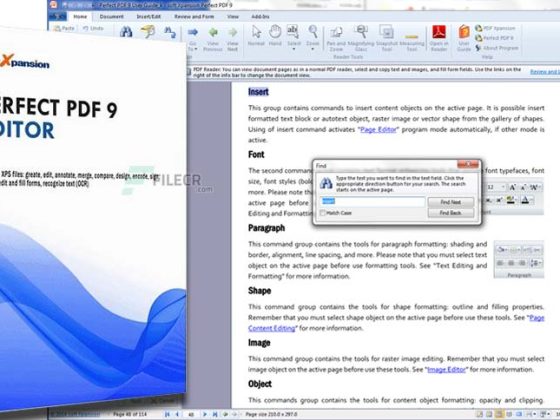Click the yellow flashlight search icon in ribbon
Screen dimensions: 560x420
pos(148,32)
